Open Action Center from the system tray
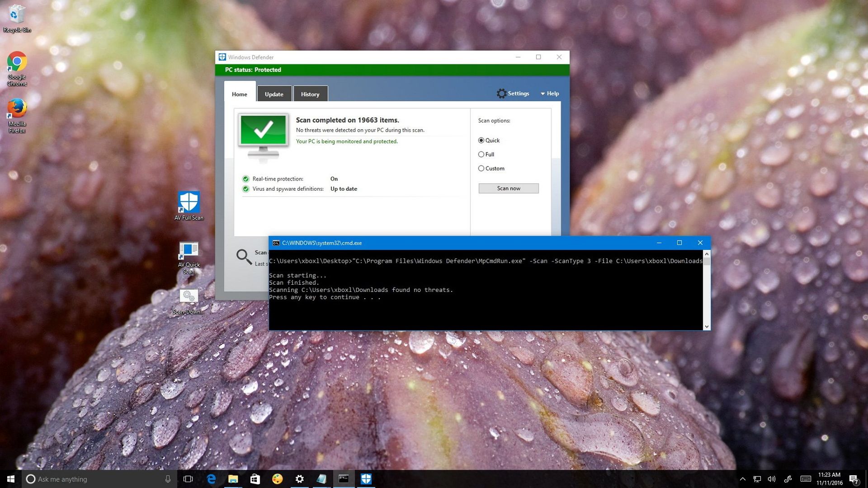 click(855, 479)
